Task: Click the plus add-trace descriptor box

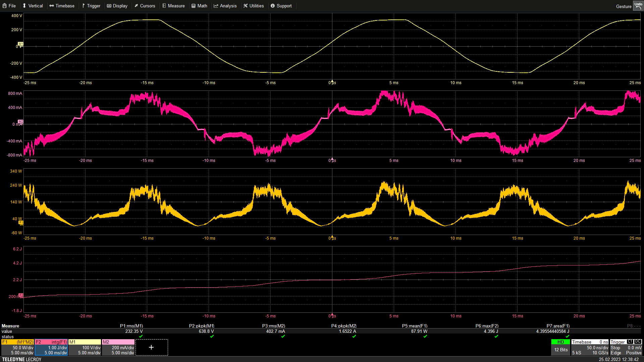Action: click(151, 347)
